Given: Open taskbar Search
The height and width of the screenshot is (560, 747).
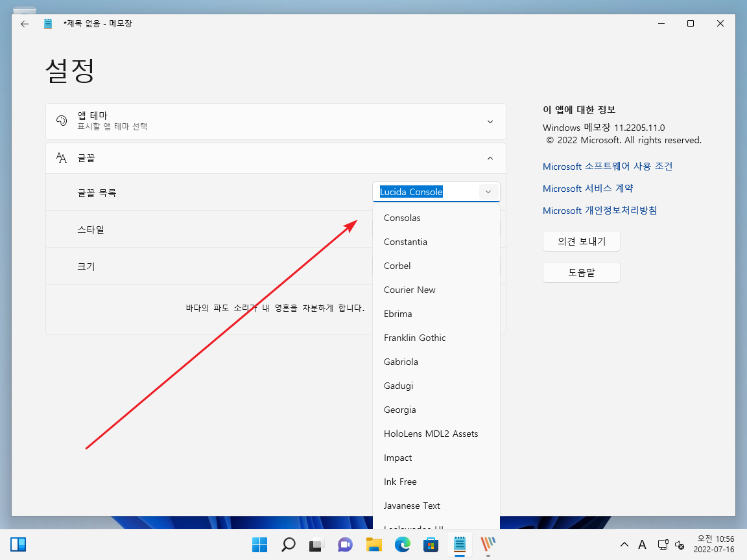Looking at the screenshot, I should [288, 544].
